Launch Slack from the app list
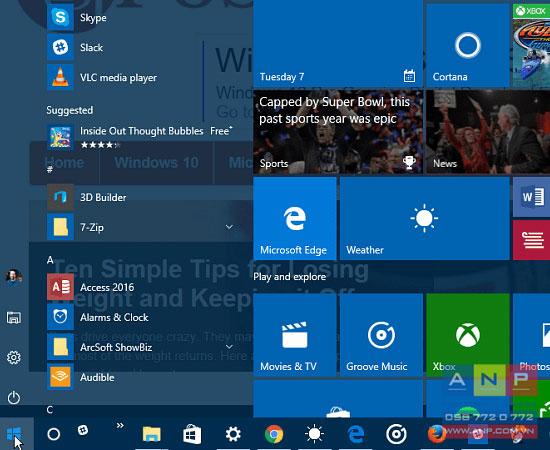 click(140, 47)
